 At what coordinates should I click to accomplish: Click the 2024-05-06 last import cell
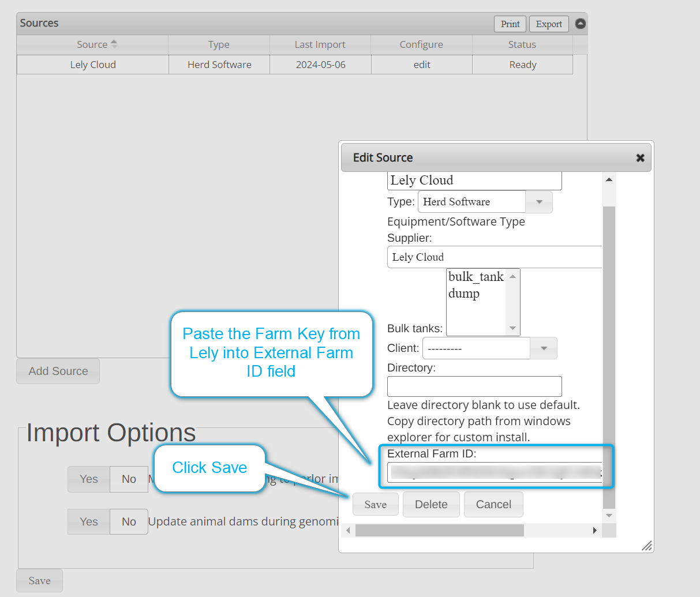[x=321, y=65]
